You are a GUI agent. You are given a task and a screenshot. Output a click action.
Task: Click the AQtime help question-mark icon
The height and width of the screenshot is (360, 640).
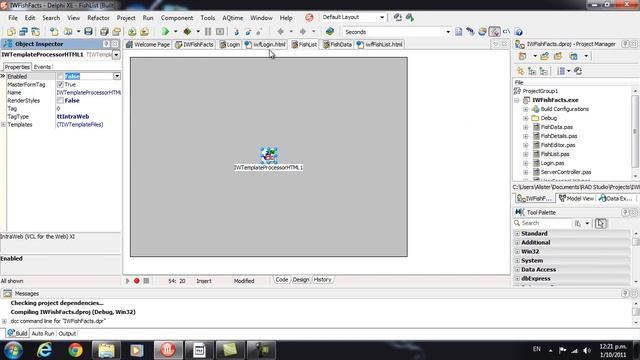pyautogui.click(x=519, y=31)
